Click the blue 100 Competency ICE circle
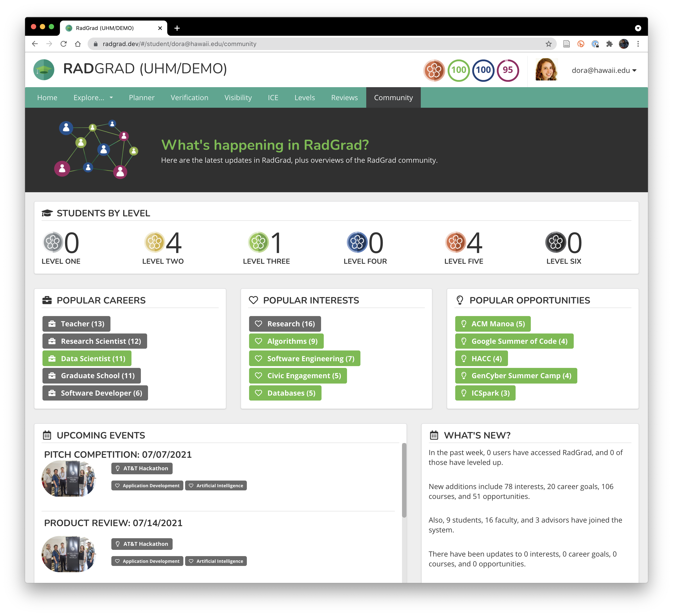673x616 pixels. pos(483,70)
